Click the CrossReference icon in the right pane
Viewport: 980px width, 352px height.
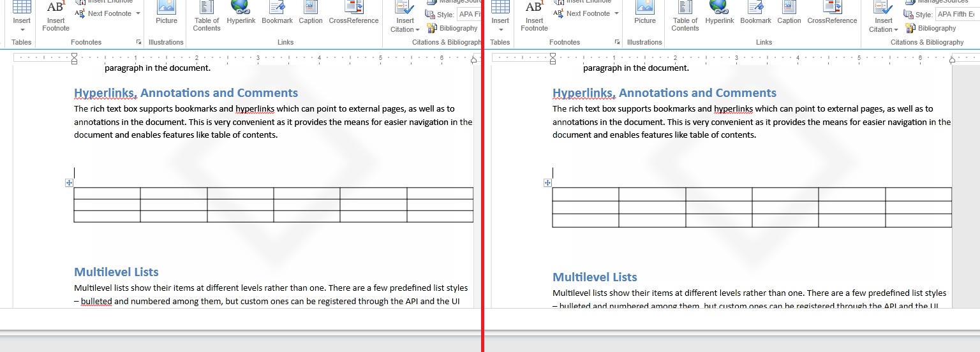coord(832,6)
